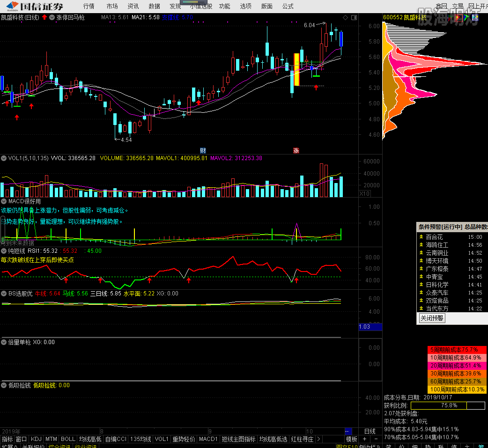Click the alert icon next to 百合花
The image size is (488, 448).
click(x=421, y=237)
